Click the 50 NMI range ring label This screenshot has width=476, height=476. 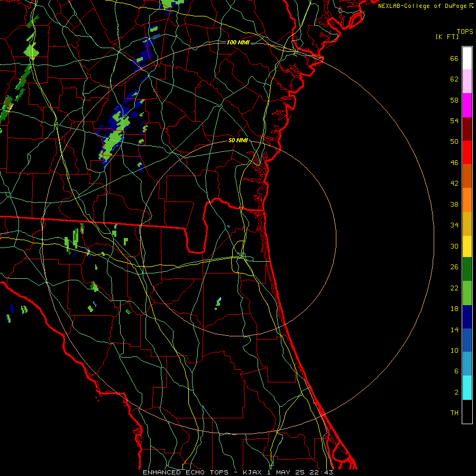[238, 140]
